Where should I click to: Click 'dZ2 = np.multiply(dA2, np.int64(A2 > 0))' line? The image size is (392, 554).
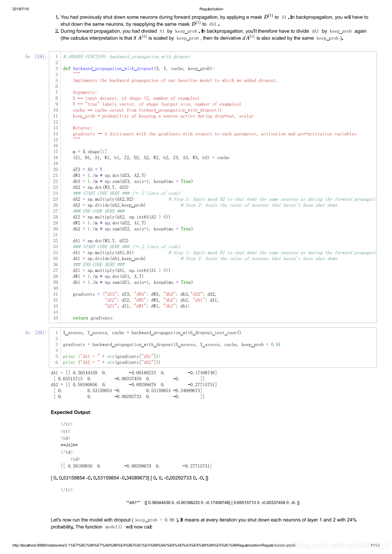point(121,217)
